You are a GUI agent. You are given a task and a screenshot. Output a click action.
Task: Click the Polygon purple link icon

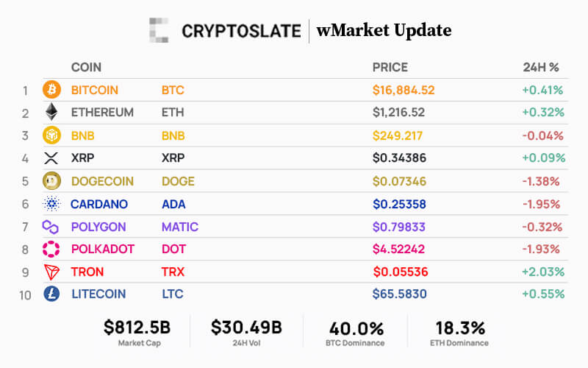coord(50,227)
